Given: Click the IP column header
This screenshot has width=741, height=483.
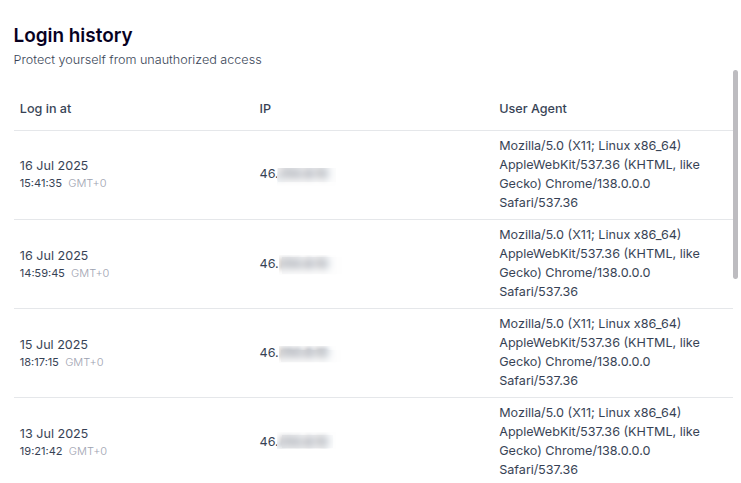Looking at the screenshot, I should coord(265,109).
